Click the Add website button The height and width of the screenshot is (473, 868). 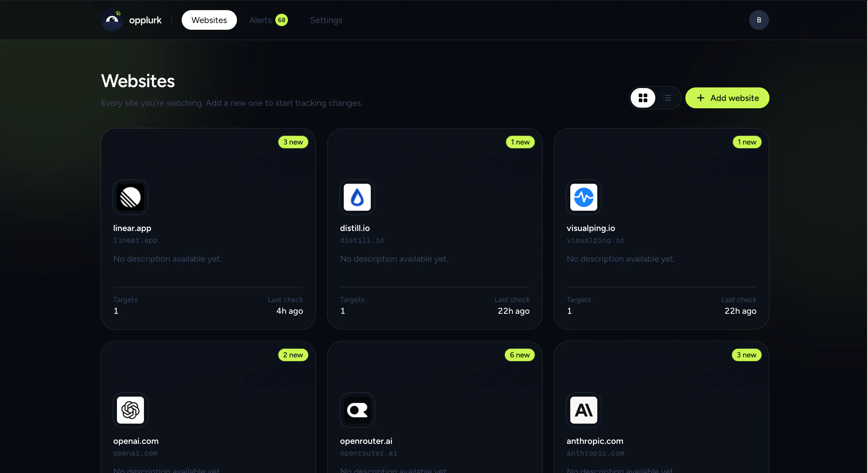point(727,98)
